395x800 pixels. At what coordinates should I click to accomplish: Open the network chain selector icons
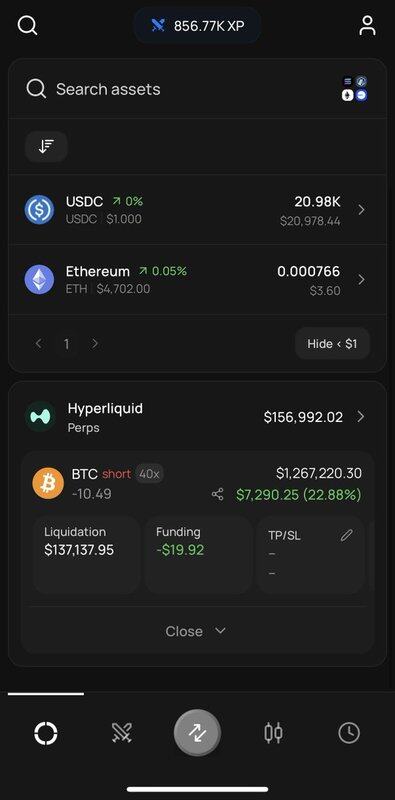355,89
